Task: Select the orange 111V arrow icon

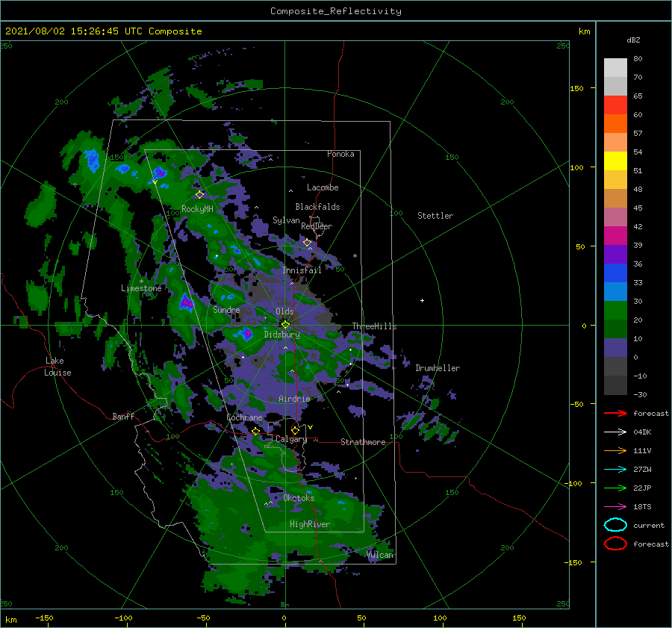Action: point(615,450)
